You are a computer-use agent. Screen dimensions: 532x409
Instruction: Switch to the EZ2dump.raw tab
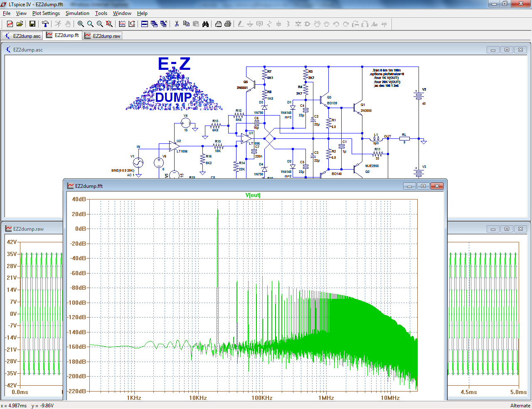[102, 36]
